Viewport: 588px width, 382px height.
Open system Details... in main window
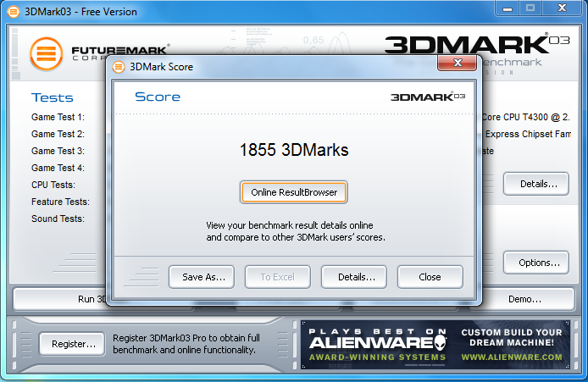[x=535, y=184]
